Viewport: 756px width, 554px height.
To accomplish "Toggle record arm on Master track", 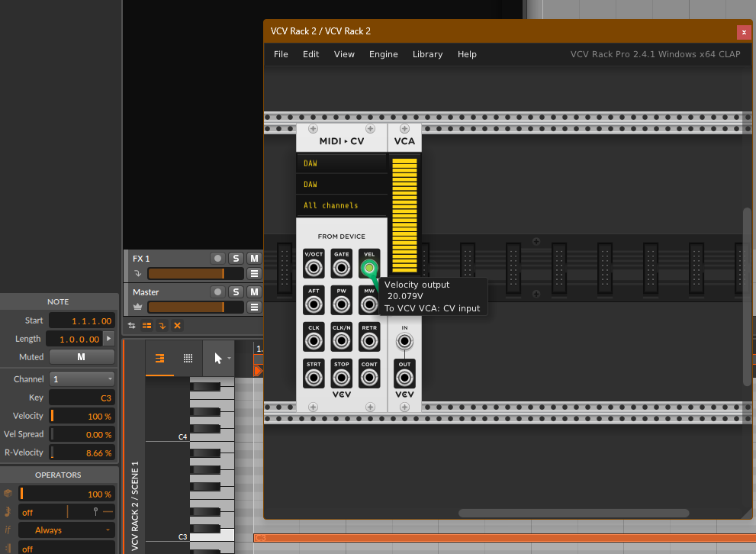I will pyautogui.click(x=217, y=291).
